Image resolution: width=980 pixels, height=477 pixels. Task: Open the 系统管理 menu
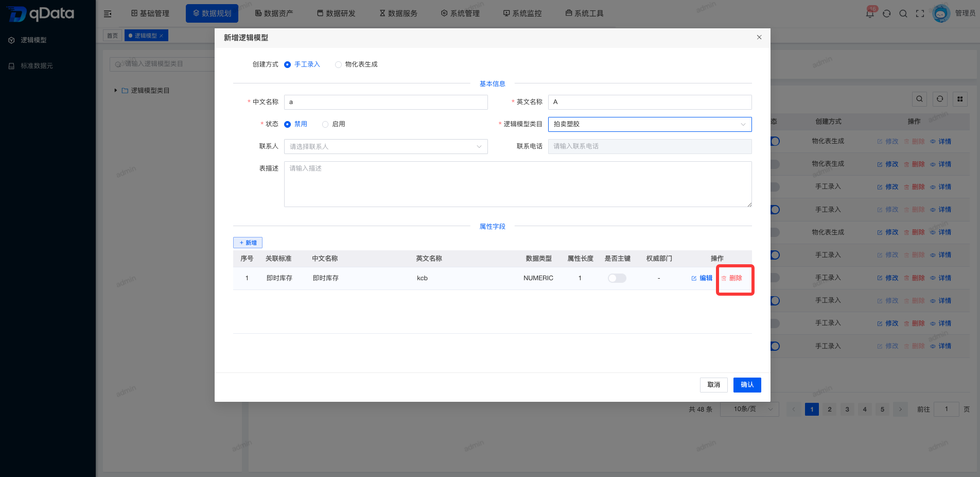click(x=460, y=13)
